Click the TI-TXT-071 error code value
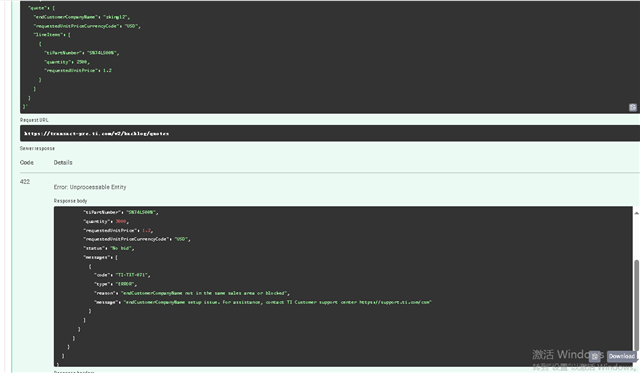 point(133,275)
